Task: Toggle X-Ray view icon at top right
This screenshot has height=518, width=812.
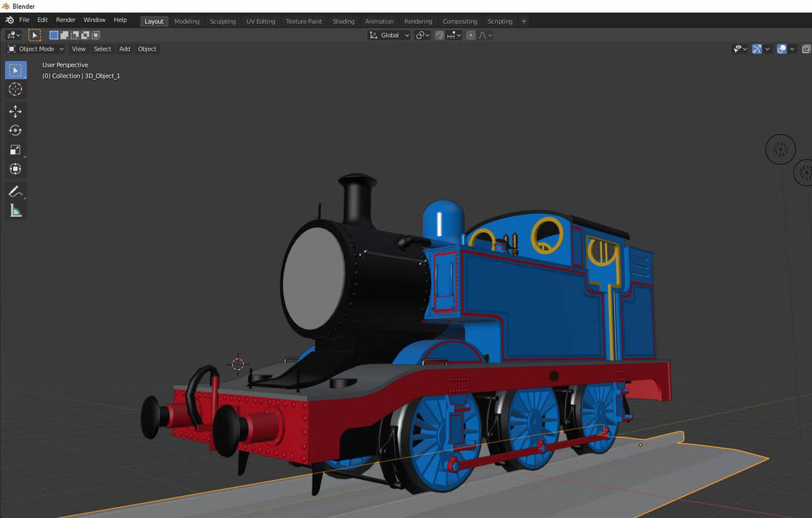Action: pyautogui.click(x=805, y=49)
